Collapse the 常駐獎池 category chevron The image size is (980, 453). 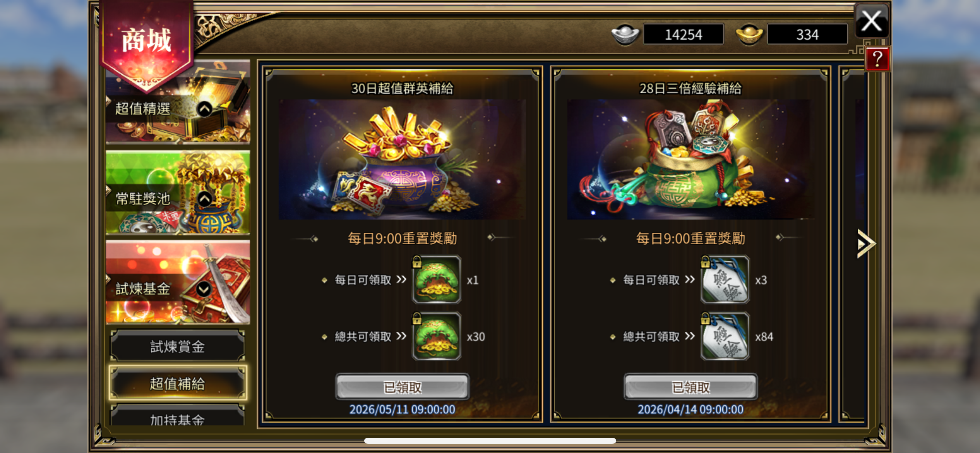(205, 199)
